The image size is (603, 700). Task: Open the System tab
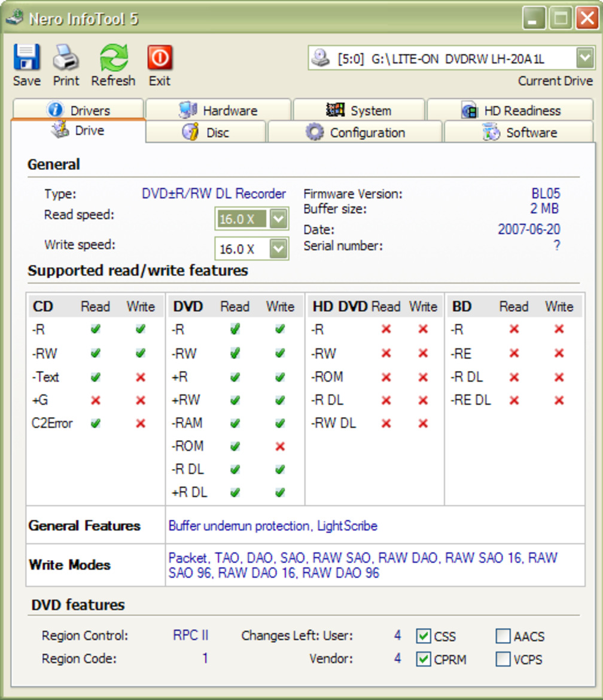click(x=359, y=109)
